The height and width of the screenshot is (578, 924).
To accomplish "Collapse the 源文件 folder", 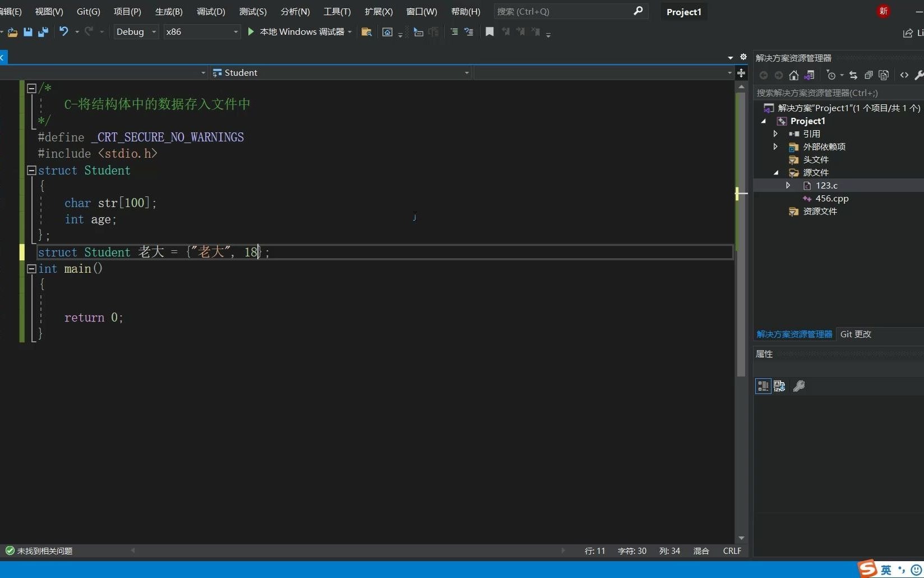I will tap(777, 173).
